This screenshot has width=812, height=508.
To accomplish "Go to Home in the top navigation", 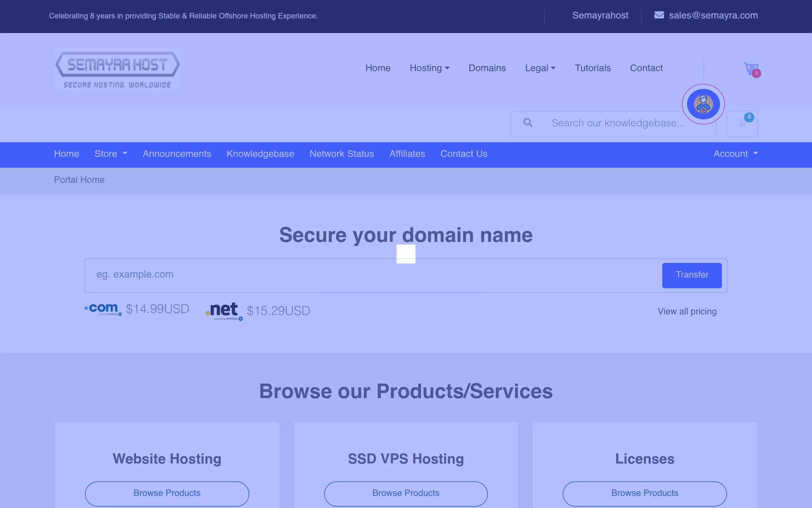I will click(x=378, y=68).
